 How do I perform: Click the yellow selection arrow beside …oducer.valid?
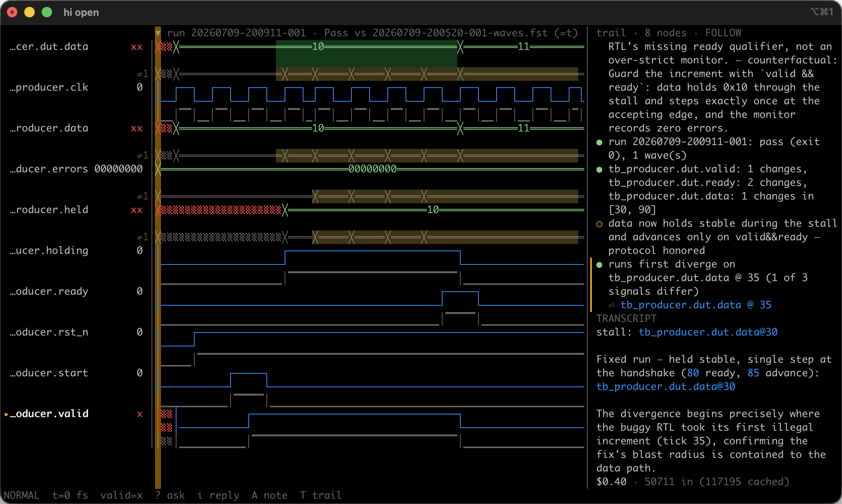click(6, 414)
